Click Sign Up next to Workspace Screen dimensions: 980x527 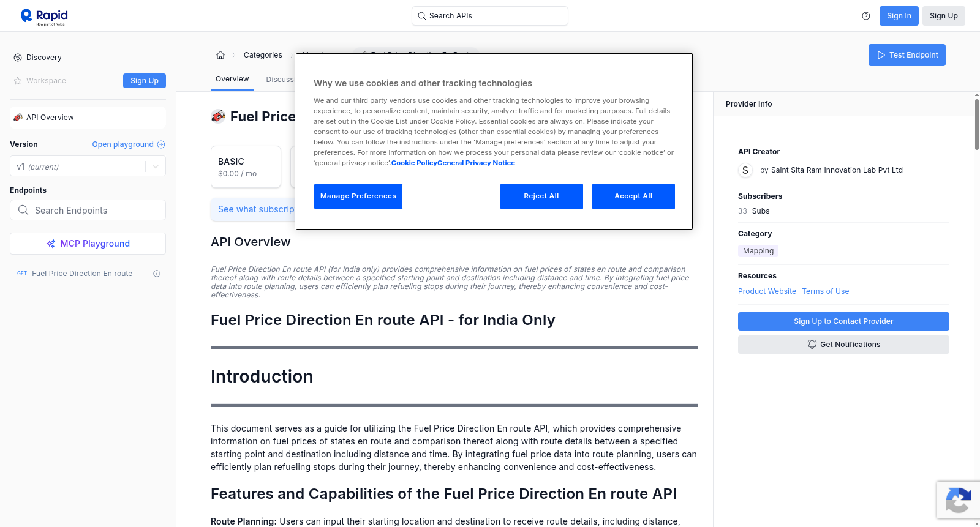(x=145, y=81)
